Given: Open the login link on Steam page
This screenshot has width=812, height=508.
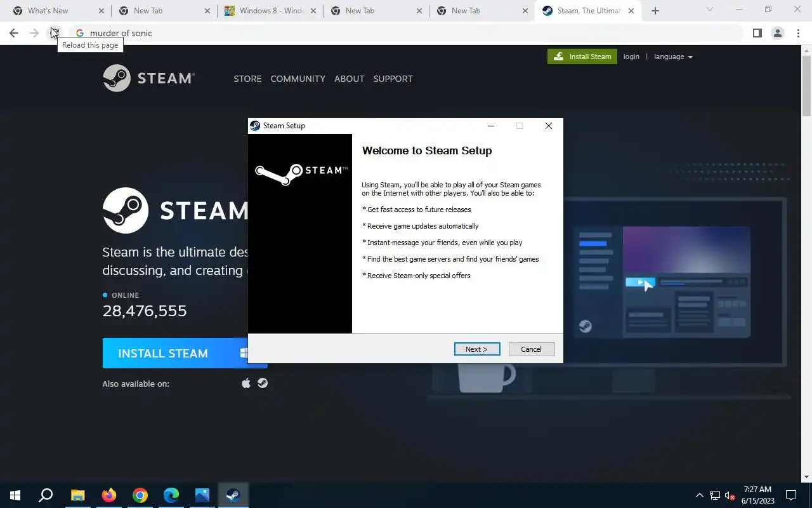Looking at the screenshot, I should point(631,57).
